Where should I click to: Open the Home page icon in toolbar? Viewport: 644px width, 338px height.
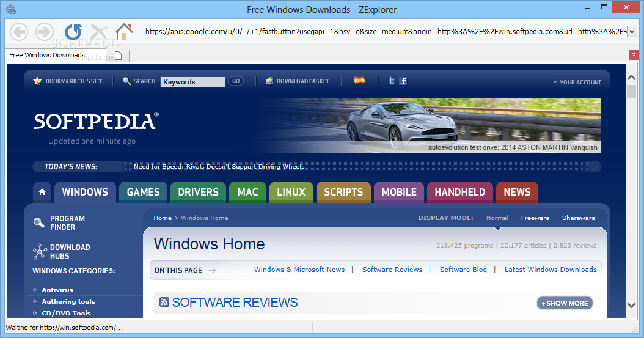pyautogui.click(x=124, y=31)
